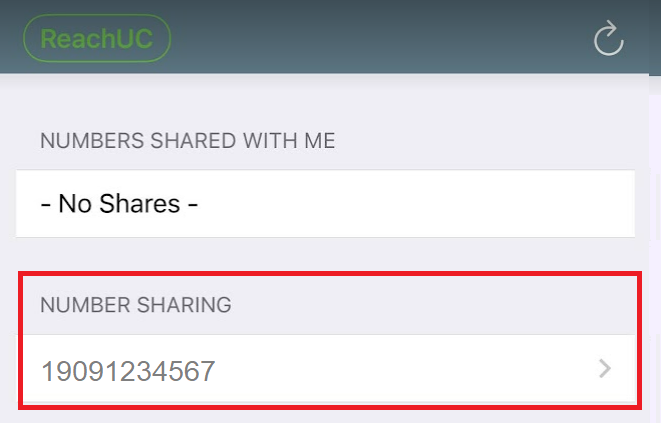661x423 pixels.
Task: Expand the 19091234567 chevron arrow
Action: 605,369
